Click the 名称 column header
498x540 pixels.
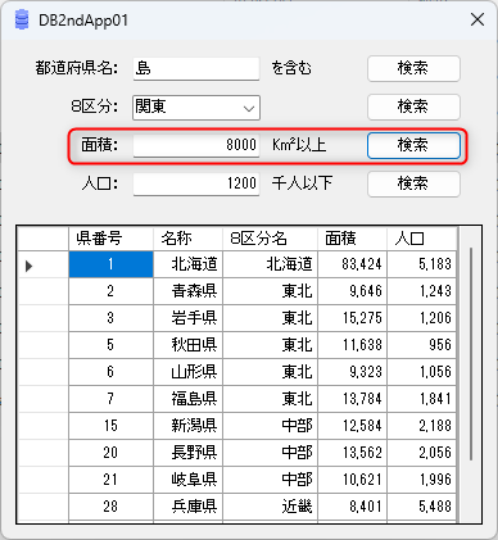coord(188,238)
